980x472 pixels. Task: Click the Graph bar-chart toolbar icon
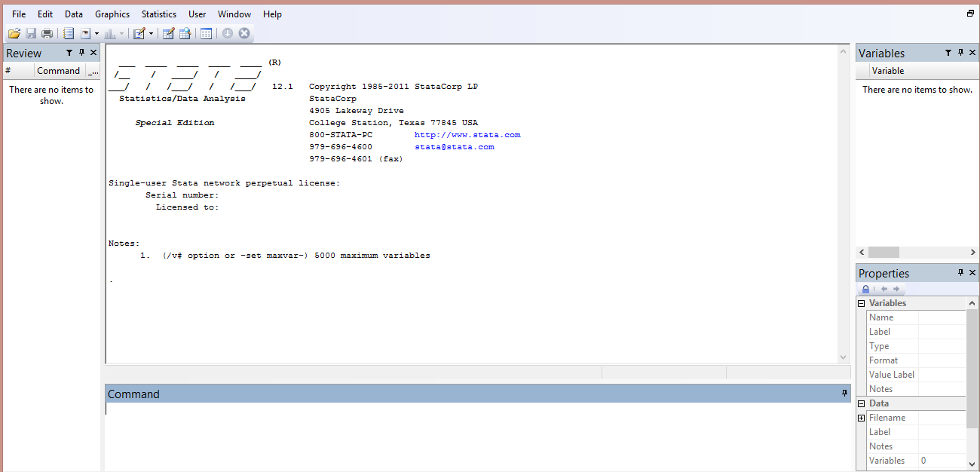pyautogui.click(x=110, y=33)
